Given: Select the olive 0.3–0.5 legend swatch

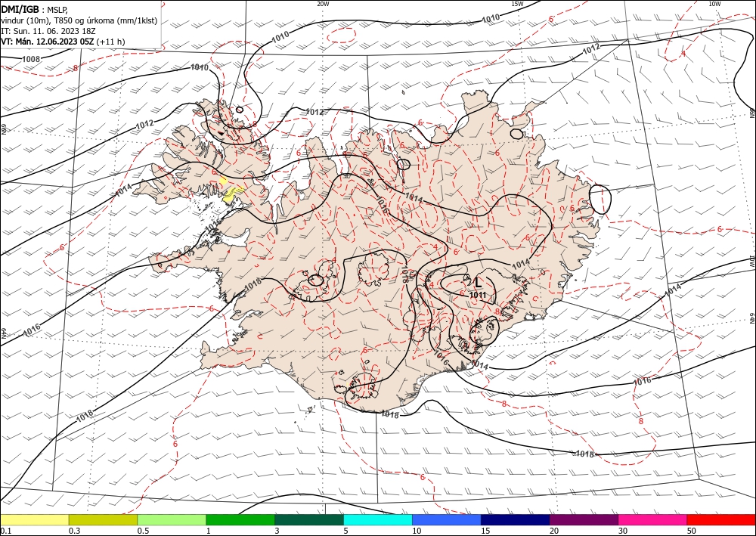Looking at the screenshot, I should point(103,519).
